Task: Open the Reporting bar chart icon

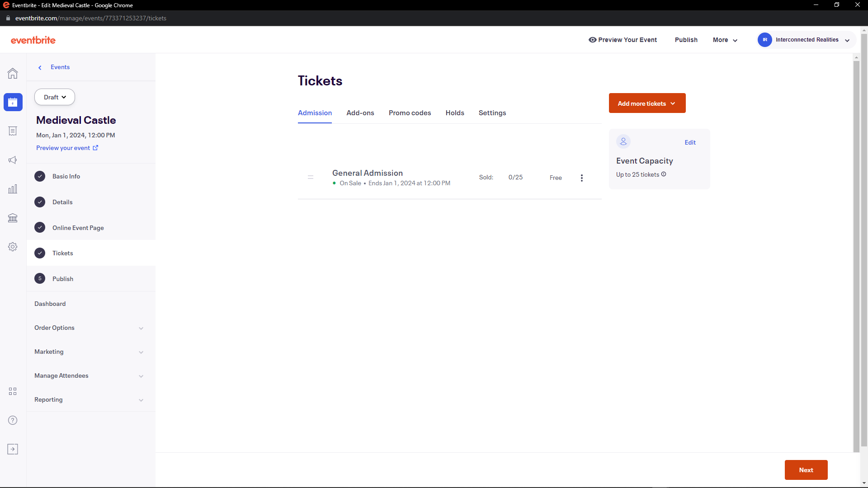Action: [13, 189]
